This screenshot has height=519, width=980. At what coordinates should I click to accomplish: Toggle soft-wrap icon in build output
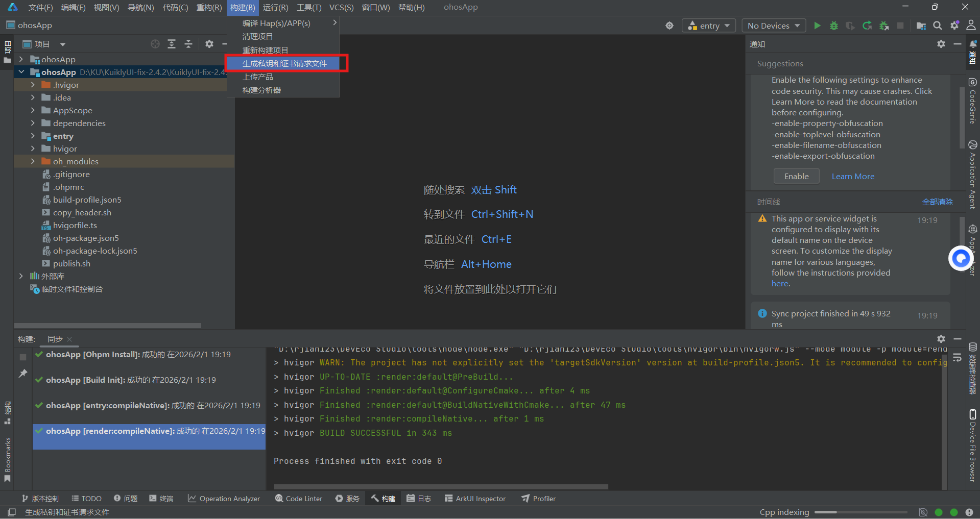coord(958,357)
